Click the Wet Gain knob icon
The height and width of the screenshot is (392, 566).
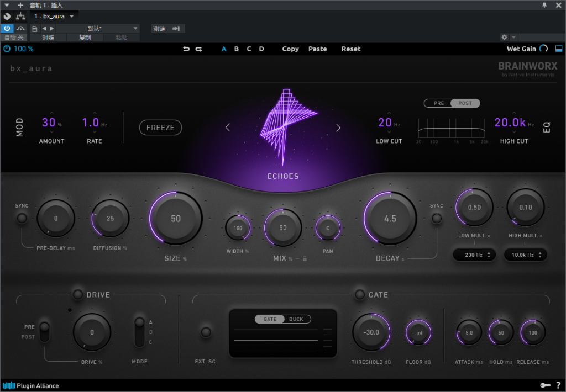point(544,49)
